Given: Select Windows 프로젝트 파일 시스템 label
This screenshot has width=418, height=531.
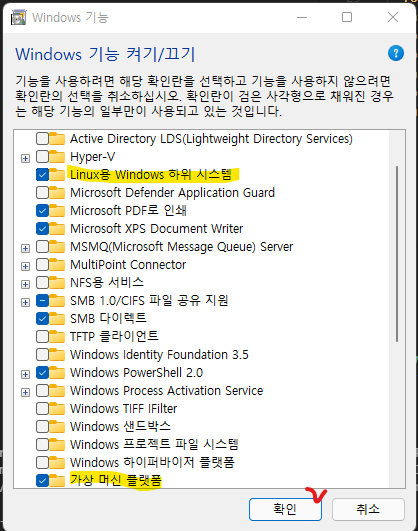Looking at the screenshot, I should tap(154, 444).
